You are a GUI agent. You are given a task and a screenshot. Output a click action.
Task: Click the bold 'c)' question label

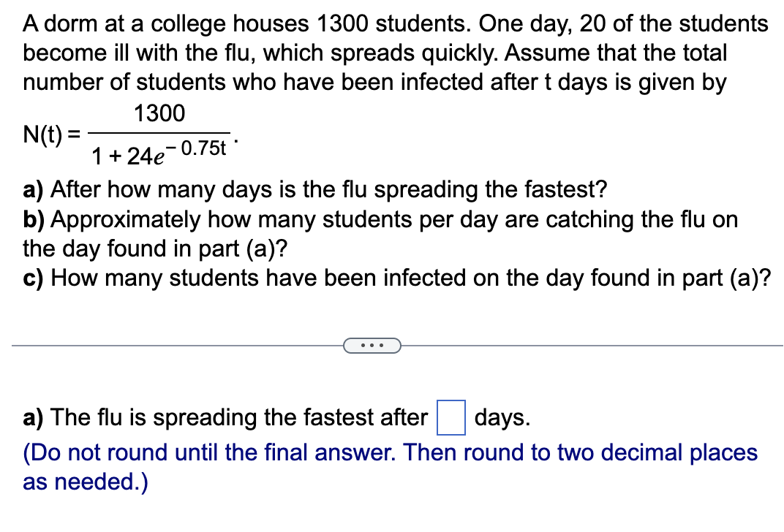click(x=32, y=278)
